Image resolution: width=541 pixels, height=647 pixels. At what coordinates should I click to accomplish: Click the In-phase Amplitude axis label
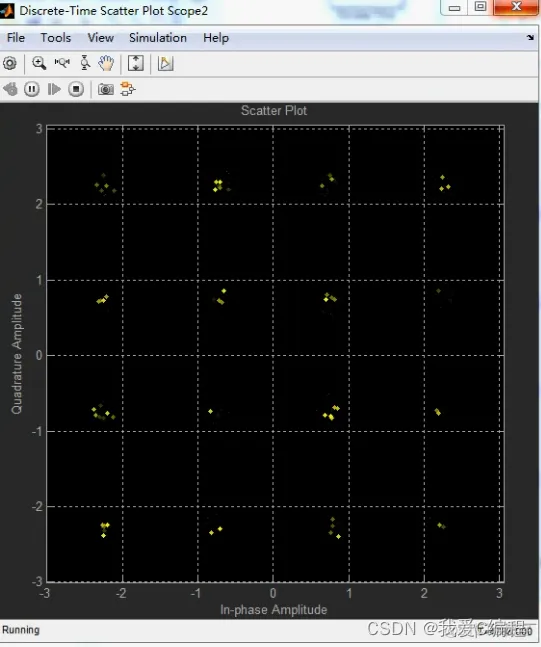pos(274,609)
